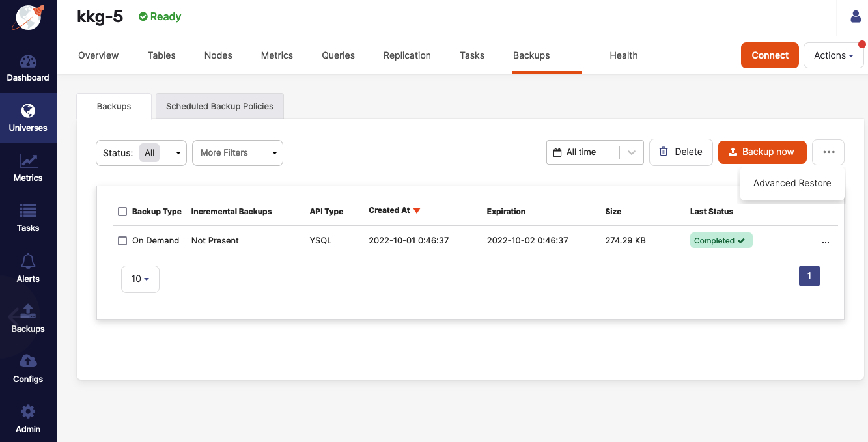Go to Universes globe icon
The width and height of the screenshot is (868, 442).
click(28, 111)
